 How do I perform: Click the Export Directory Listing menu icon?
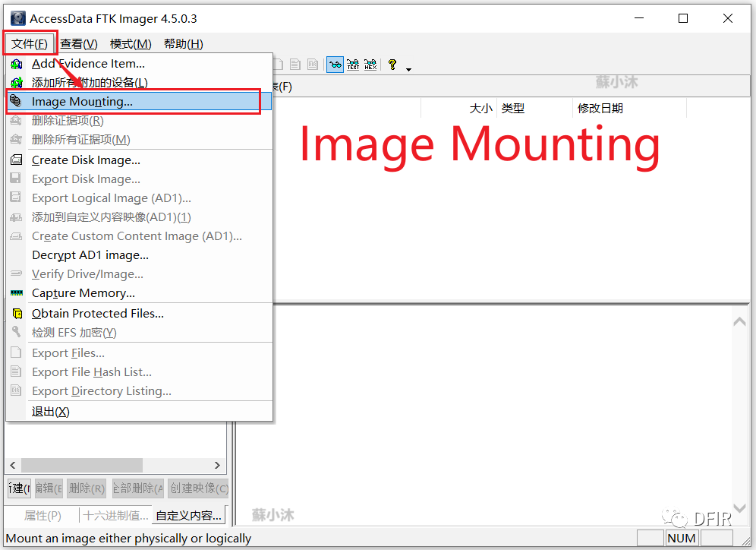[x=16, y=390]
